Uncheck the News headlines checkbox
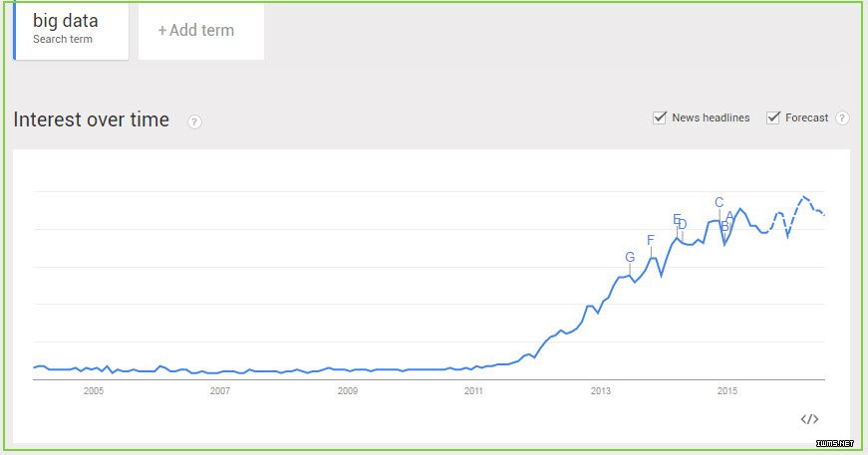 (660, 117)
